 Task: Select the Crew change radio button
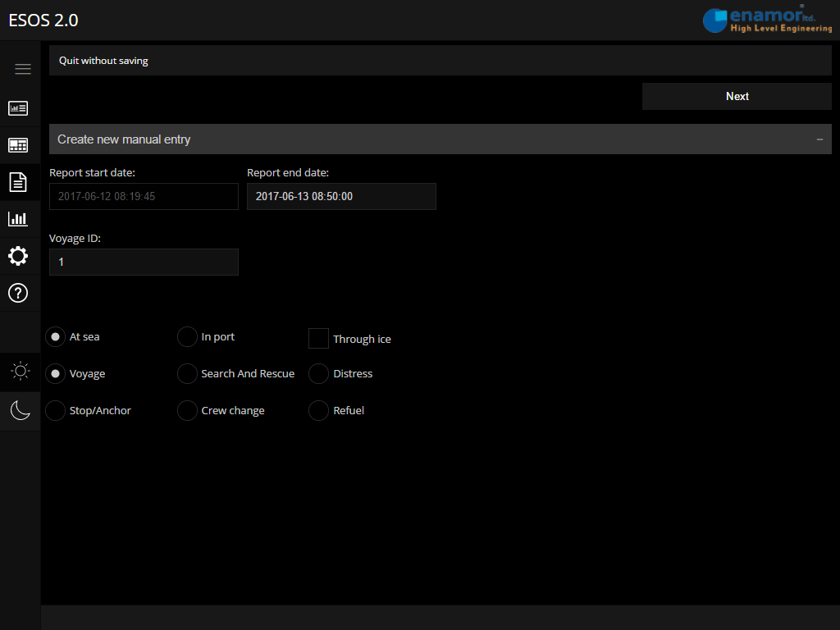187,411
